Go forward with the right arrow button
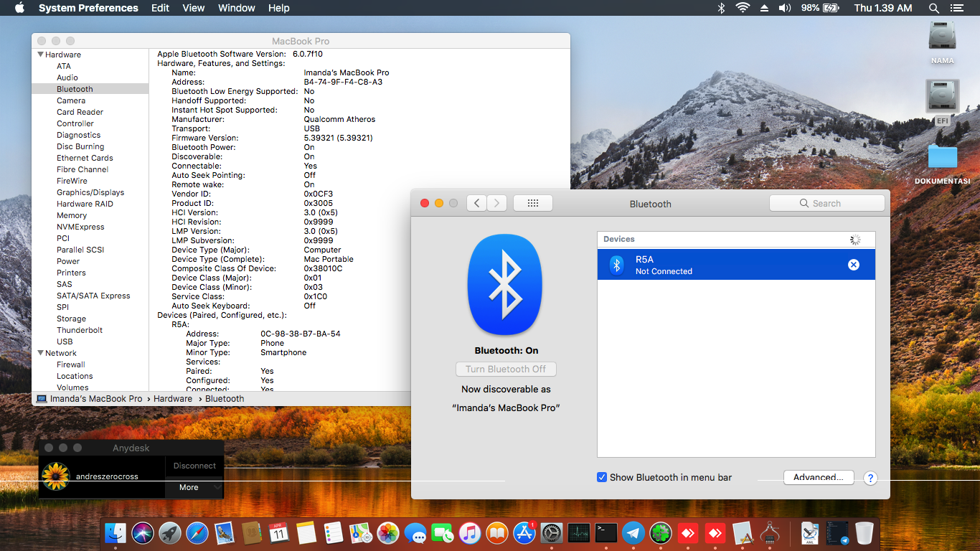 497,203
